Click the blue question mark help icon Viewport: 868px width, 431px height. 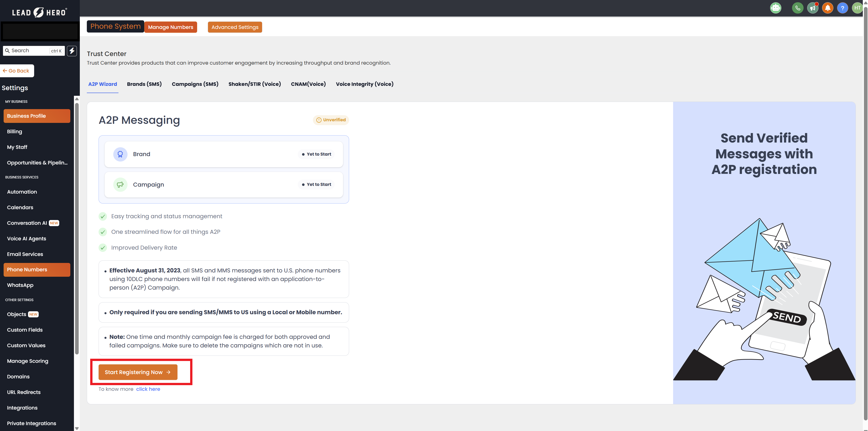pyautogui.click(x=842, y=8)
